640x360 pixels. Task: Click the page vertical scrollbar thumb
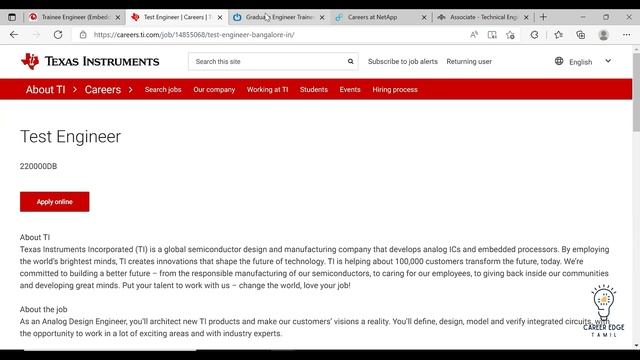coord(636,92)
